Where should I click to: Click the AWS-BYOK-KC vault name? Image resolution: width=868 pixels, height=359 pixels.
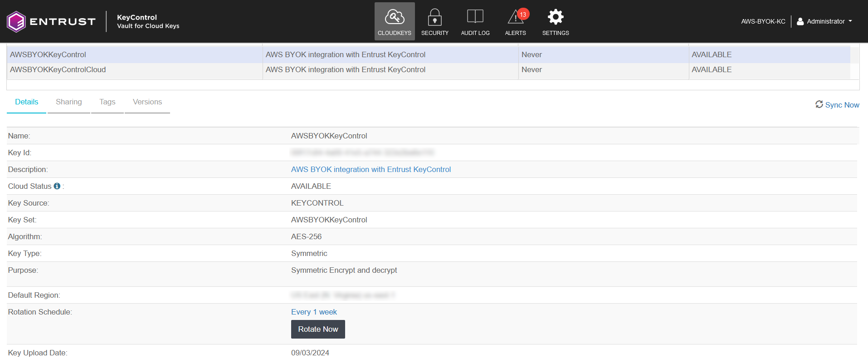tap(763, 21)
